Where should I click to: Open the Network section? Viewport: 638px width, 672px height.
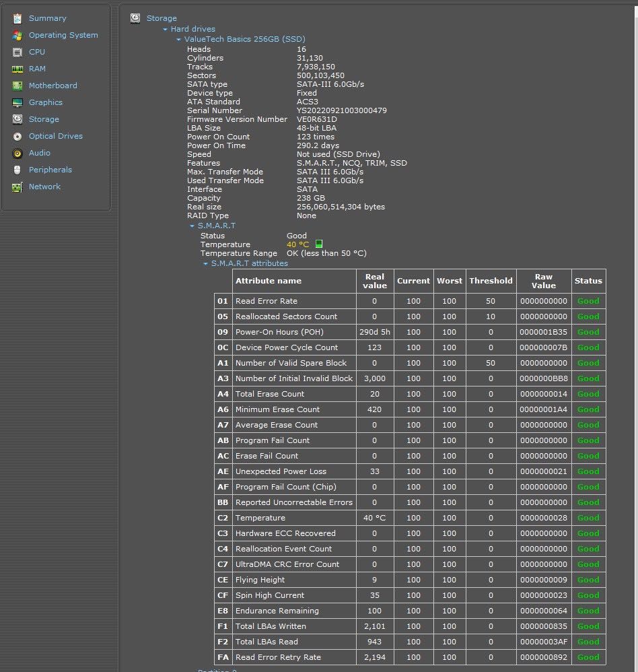click(44, 187)
